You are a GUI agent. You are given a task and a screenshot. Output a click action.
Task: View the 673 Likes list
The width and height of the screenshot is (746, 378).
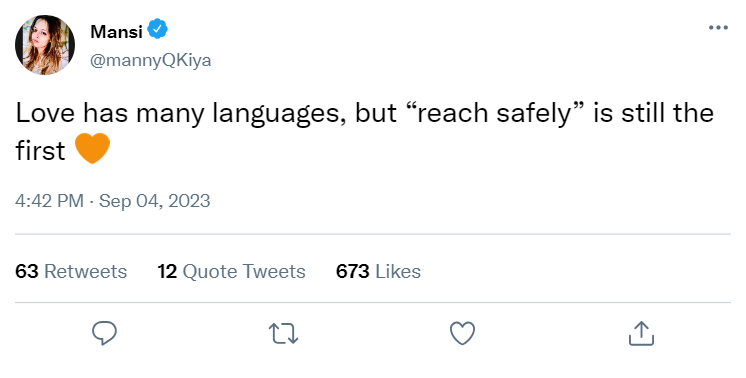(378, 271)
